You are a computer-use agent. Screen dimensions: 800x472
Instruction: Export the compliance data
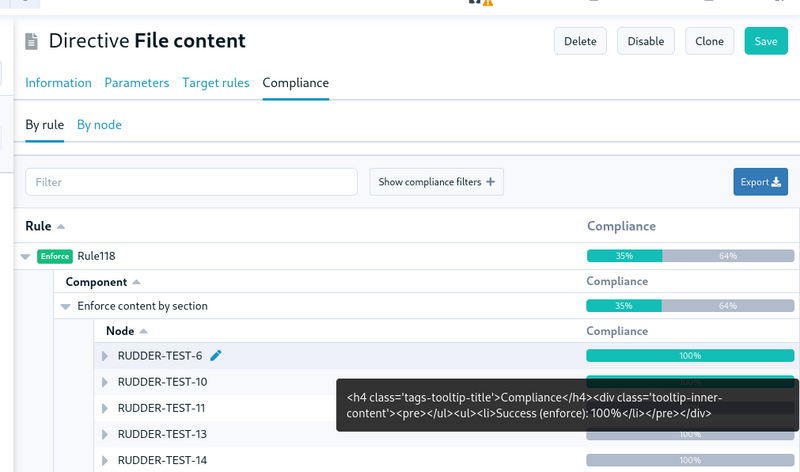pyautogui.click(x=760, y=182)
